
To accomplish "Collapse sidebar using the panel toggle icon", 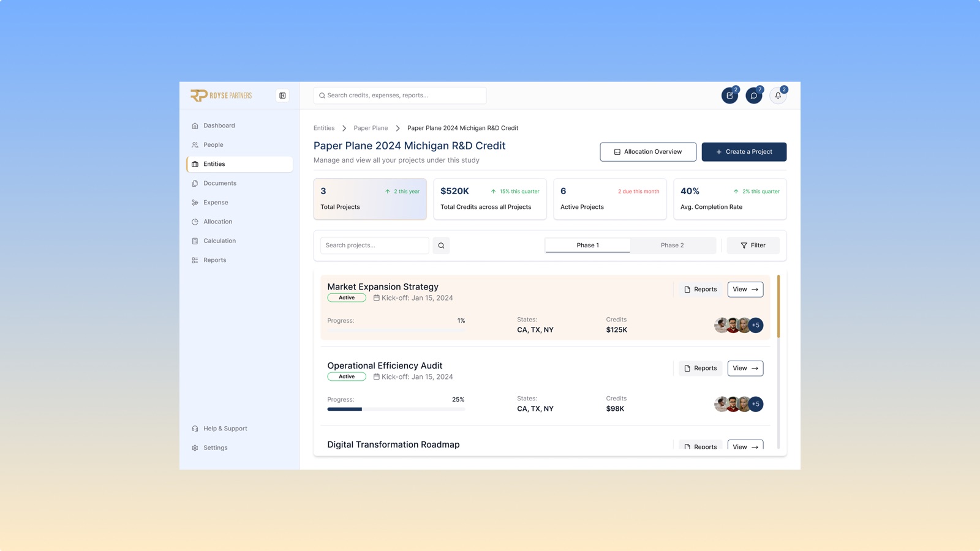I will [x=282, y=96].
